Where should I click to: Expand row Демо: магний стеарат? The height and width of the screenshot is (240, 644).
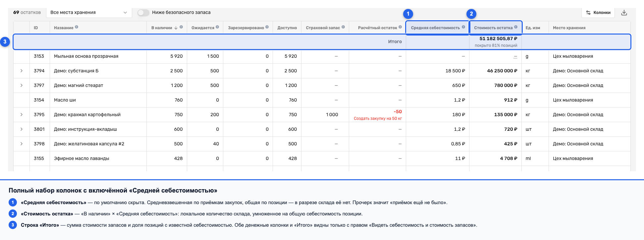click(x=22, y=85)
